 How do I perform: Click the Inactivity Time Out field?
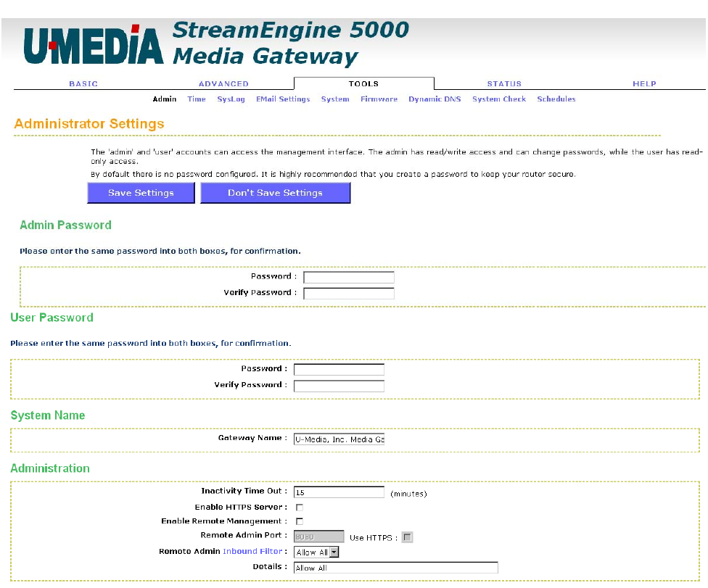(339, 492)
